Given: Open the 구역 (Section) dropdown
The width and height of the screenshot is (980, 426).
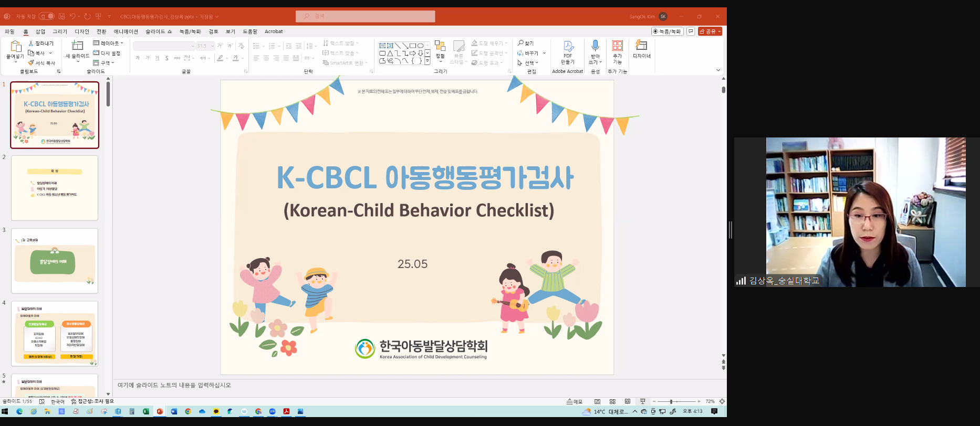Looking at the screenshot, I should pyautogui.click(x=104, y=62).
